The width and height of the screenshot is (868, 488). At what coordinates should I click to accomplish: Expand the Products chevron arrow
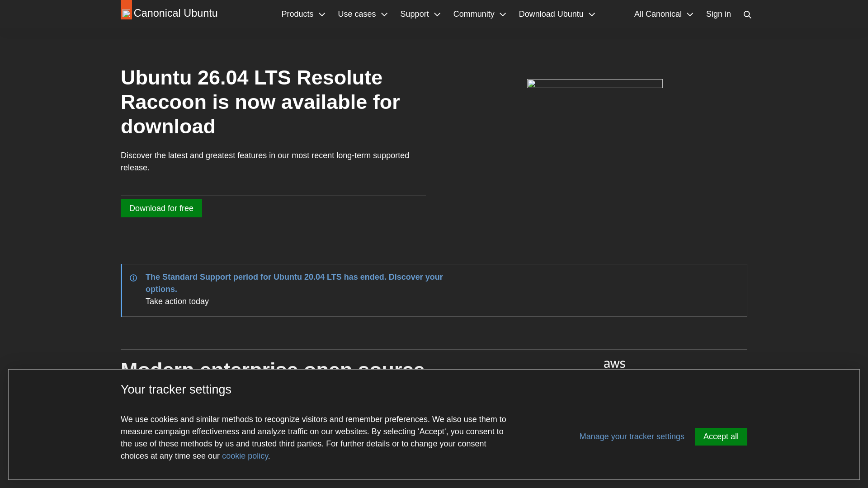coord(322,14)
